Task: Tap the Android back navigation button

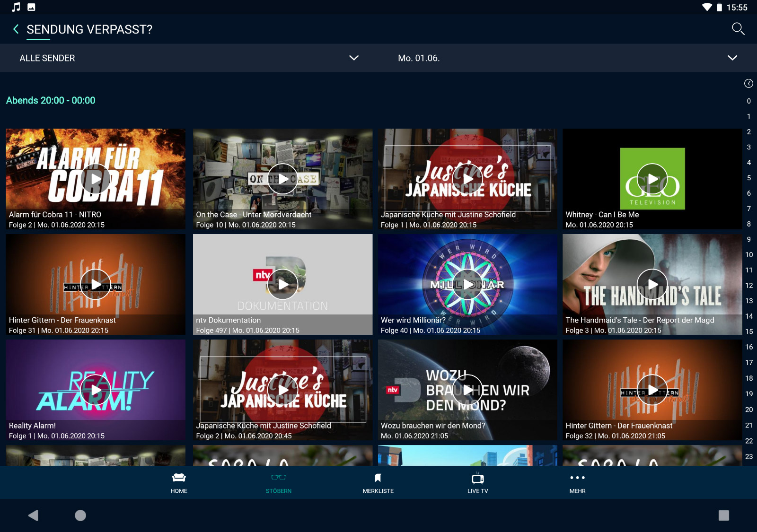Action: tap(33, 515)
